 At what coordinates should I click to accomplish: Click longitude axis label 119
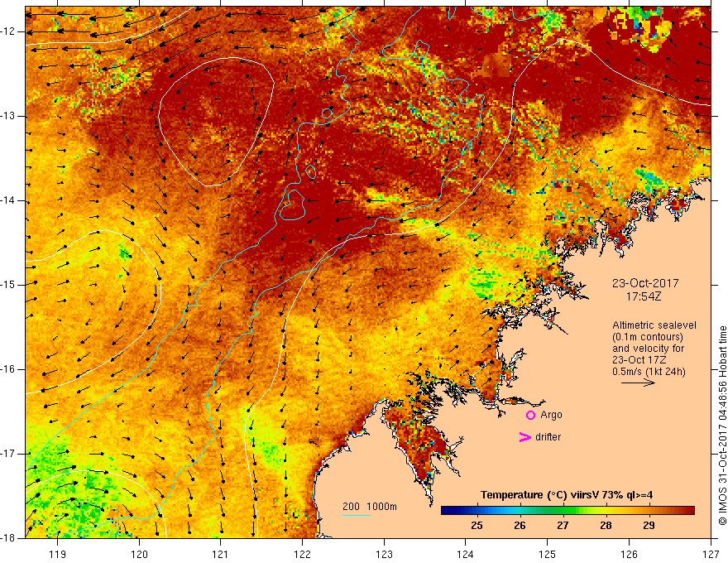click(x=58, y=554)
